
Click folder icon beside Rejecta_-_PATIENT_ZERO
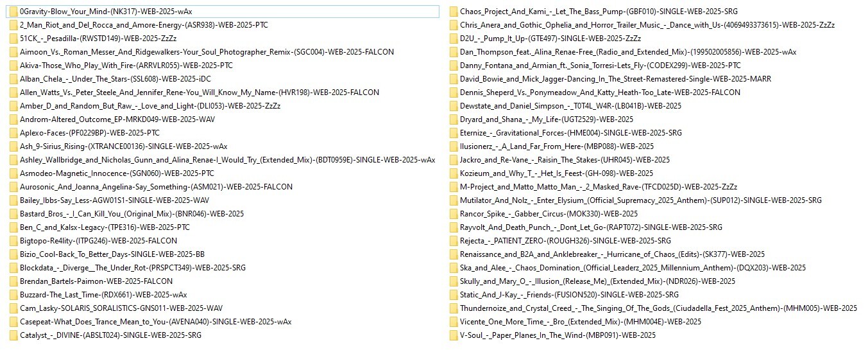(x=454, y=241)
